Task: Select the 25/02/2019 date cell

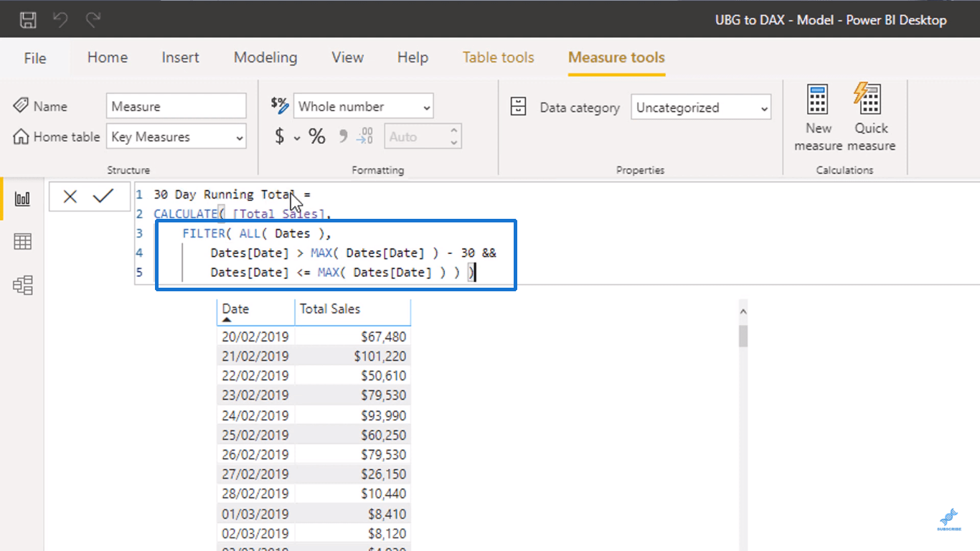Action: [255, 435]
